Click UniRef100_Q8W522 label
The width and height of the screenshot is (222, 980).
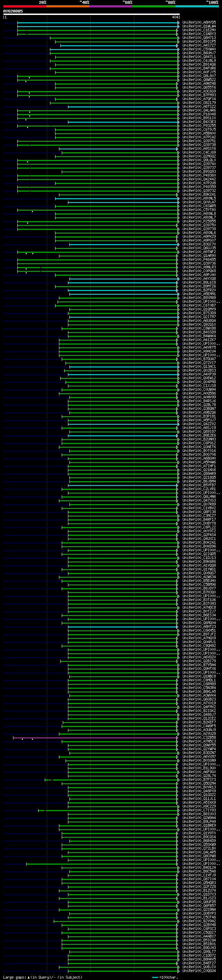pyautogui.click(x=199, y=80)
